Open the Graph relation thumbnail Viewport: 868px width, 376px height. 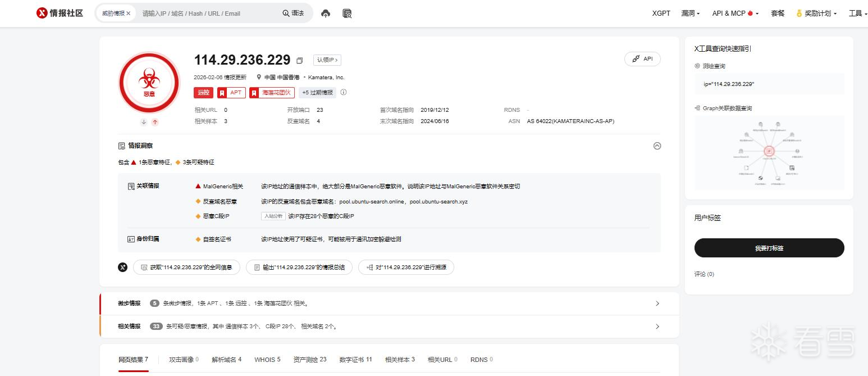[x=769, y=152]
